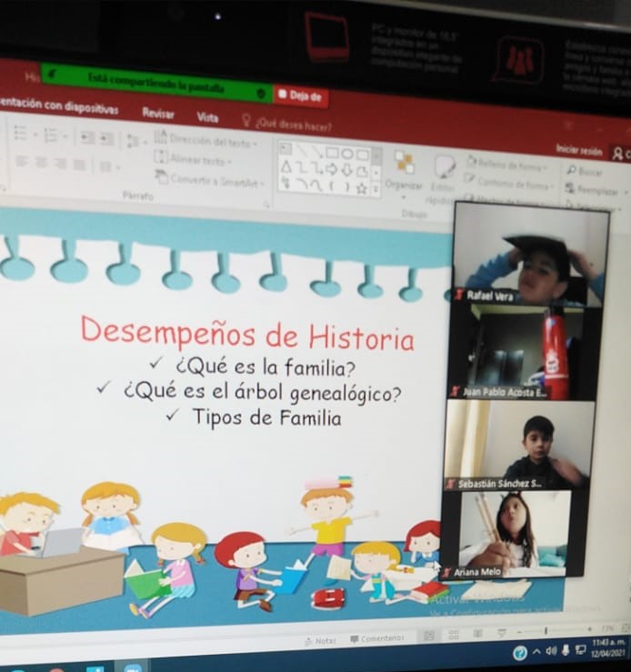The width and height of the screenshot is (631, 672).
Task: Open Alinear texto dropdown
Action: pyautogui.click(x=193, y=159)
